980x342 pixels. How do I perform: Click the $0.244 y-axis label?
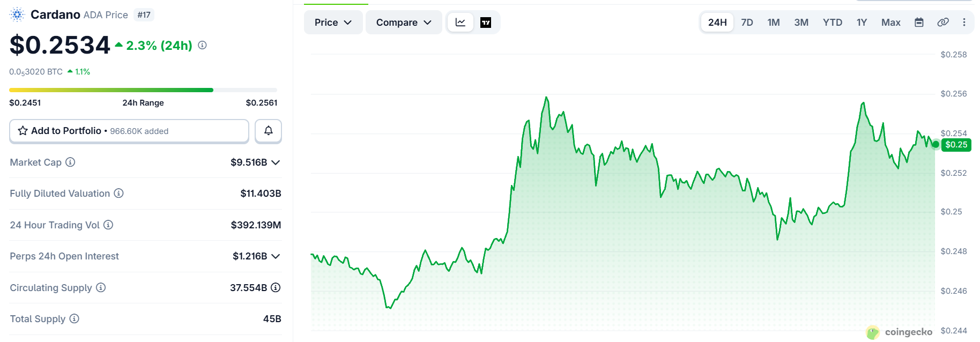tap(954, 331)
